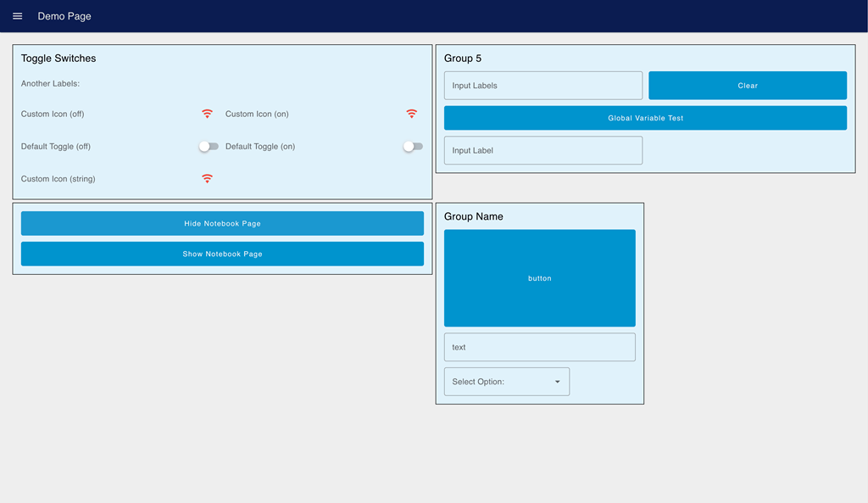This screenshot has width=868, height=503.
Task: Click the Custom Icon (on) wifi icon
Action: [412, 113]
